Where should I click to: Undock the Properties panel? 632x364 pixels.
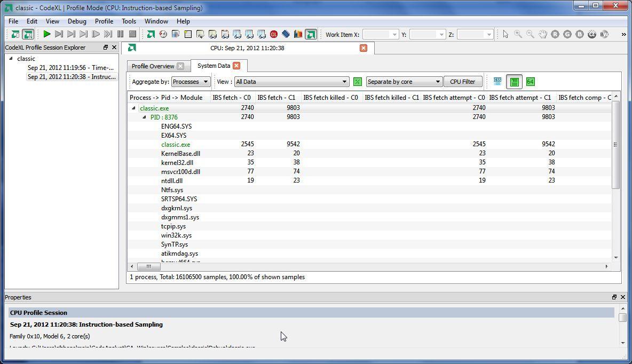614,297
